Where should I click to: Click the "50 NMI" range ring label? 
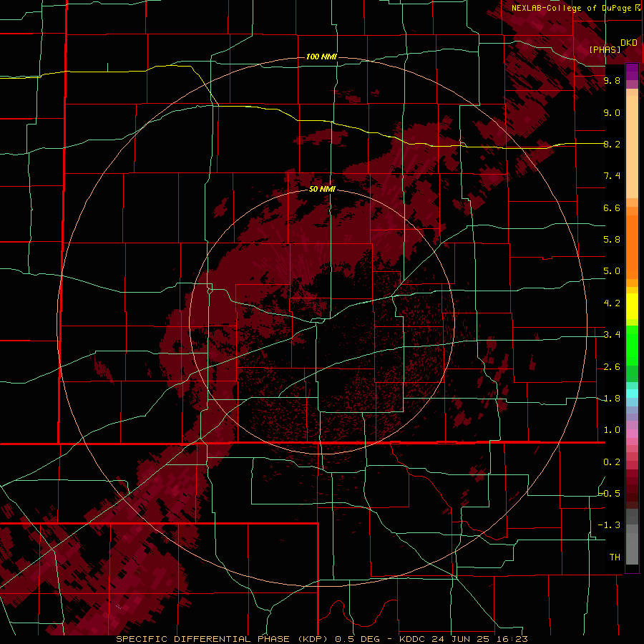[x=322, y=190]
